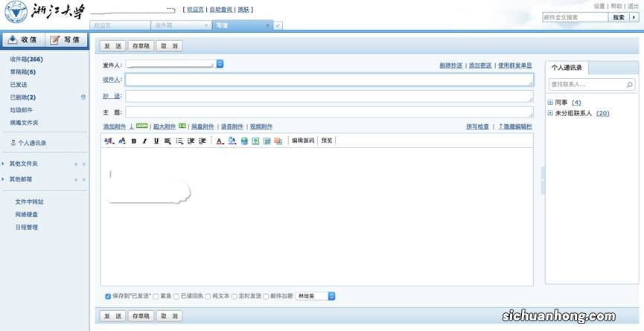Click the 写信 compose button

click(66, 39)
